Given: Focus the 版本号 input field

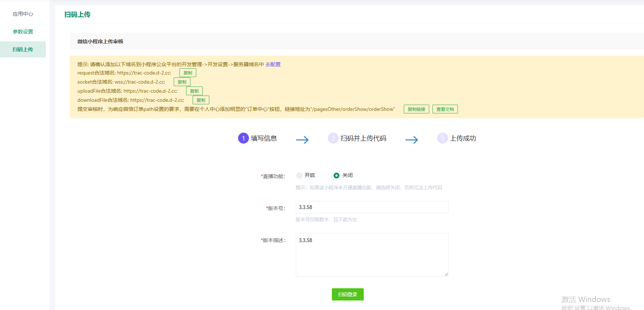Looking at the screenshot, I should pos(371,207).
